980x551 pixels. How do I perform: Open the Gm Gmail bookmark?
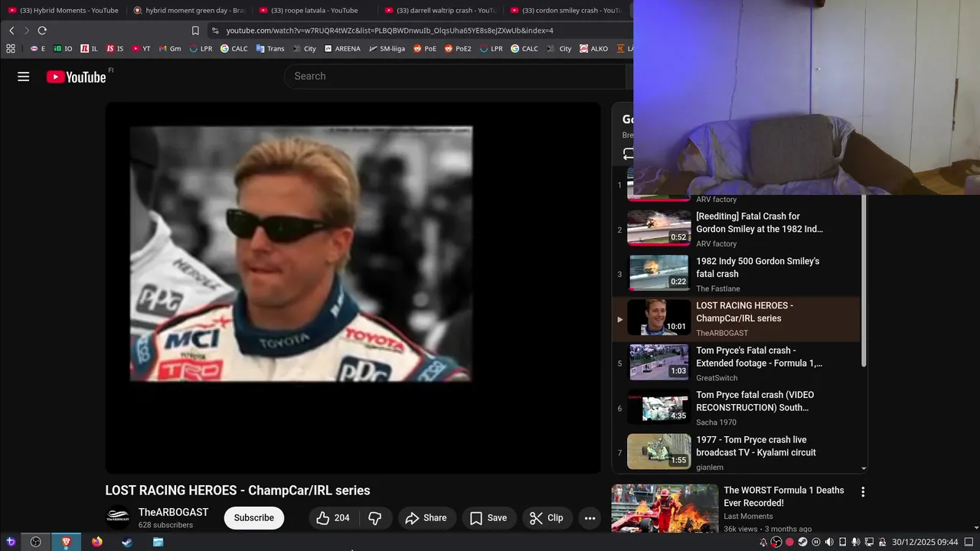(x=170, y=48)
